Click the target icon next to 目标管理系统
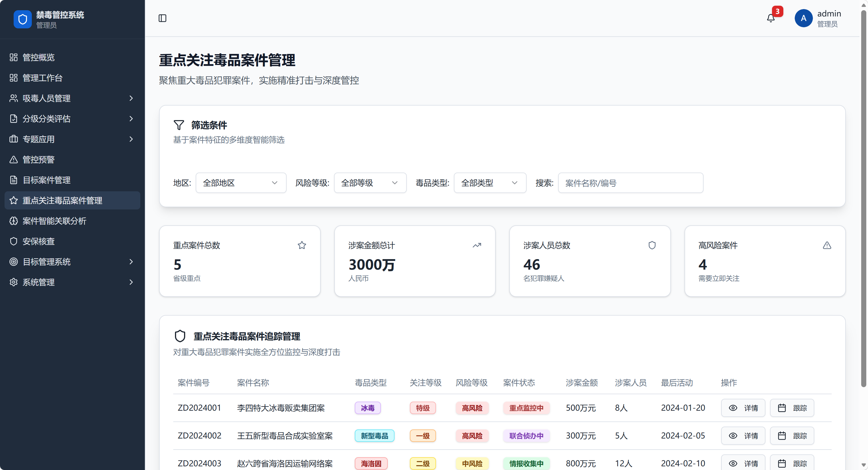 coord(13,262)
